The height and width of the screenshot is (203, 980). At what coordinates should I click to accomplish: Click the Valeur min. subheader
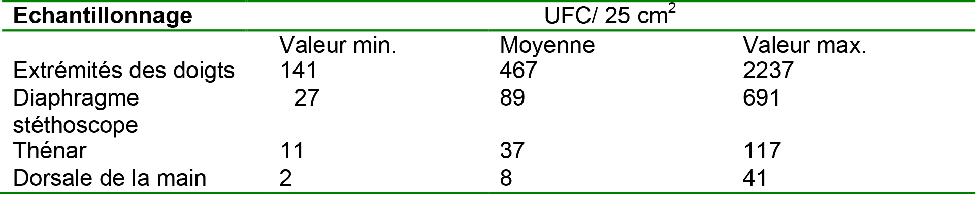click(x=338, y=46)
